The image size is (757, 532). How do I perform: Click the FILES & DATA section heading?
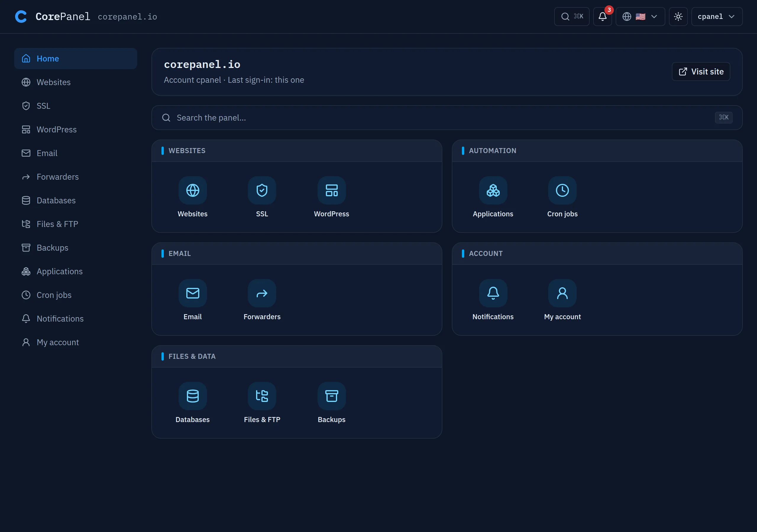tap(192, 356)
